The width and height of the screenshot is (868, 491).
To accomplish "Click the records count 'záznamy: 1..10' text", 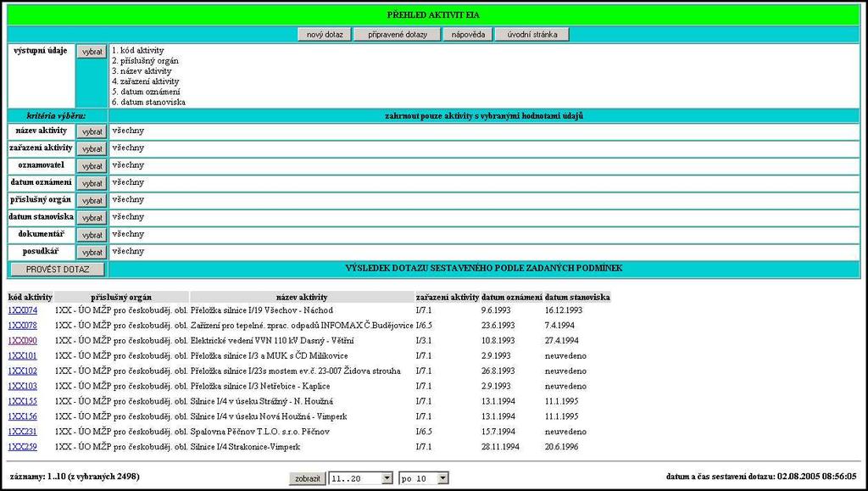I will point(37,476).
